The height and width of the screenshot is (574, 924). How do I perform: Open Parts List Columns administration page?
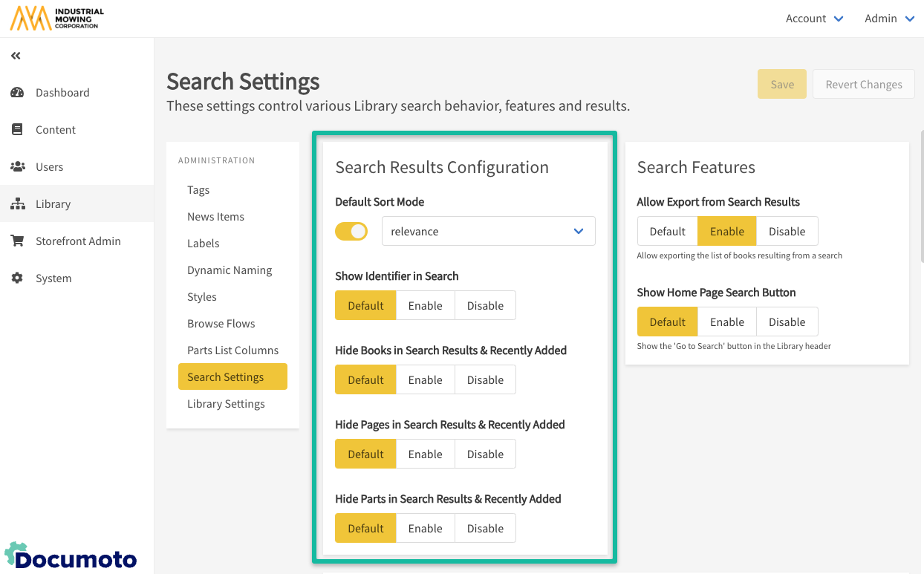[232, 350]
